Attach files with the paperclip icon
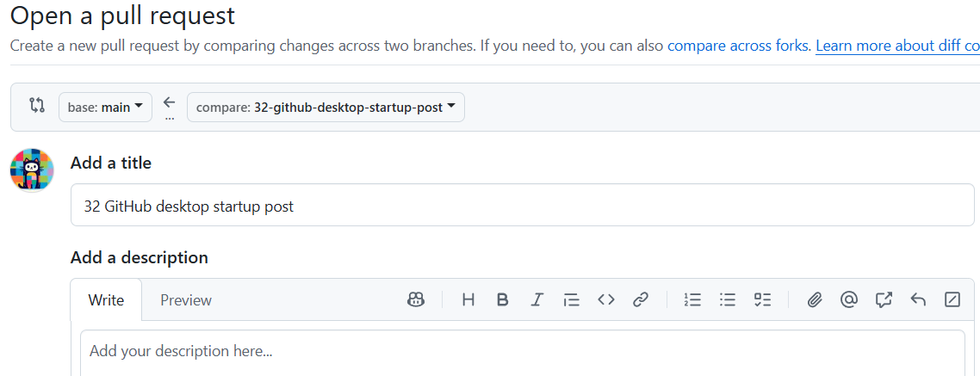The image size is (980, 376). tap(814, 300)
